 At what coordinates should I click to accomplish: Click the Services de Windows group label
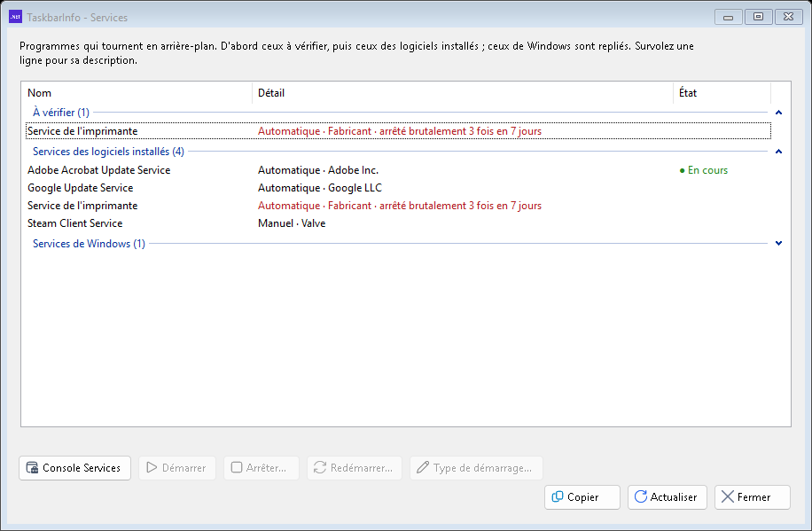[89, 244]
